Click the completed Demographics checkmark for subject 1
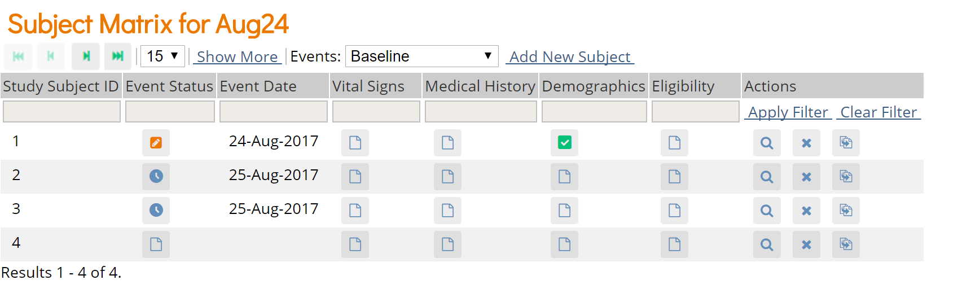The height and width of the screenshot is (293, 980). [564, 143]
